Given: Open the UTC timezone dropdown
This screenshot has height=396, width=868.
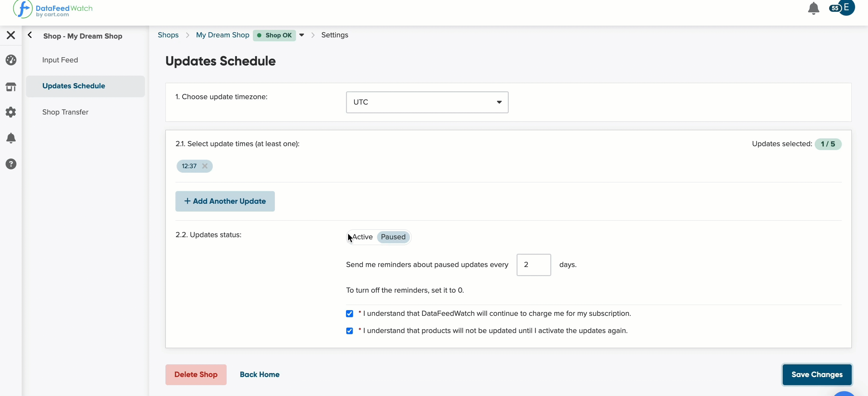Looking at the screenshot, I should pos(427,102).
